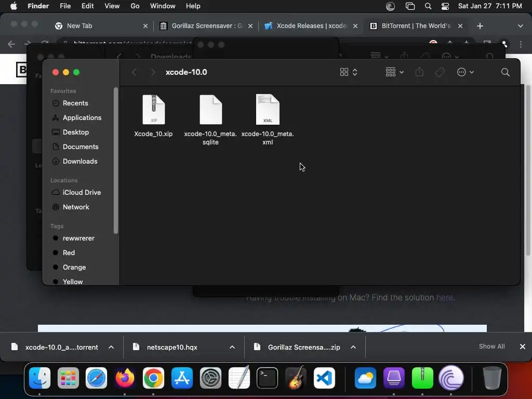Viewport: 532px width, 399px height.
Task: Open the File menu
Action: pos(65,6)
